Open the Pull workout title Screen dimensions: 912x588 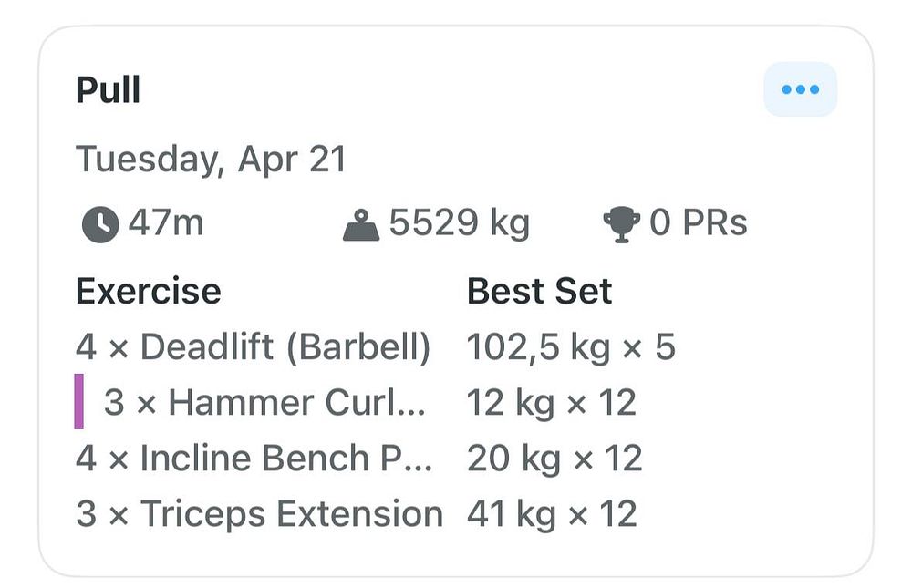[108, 90]
